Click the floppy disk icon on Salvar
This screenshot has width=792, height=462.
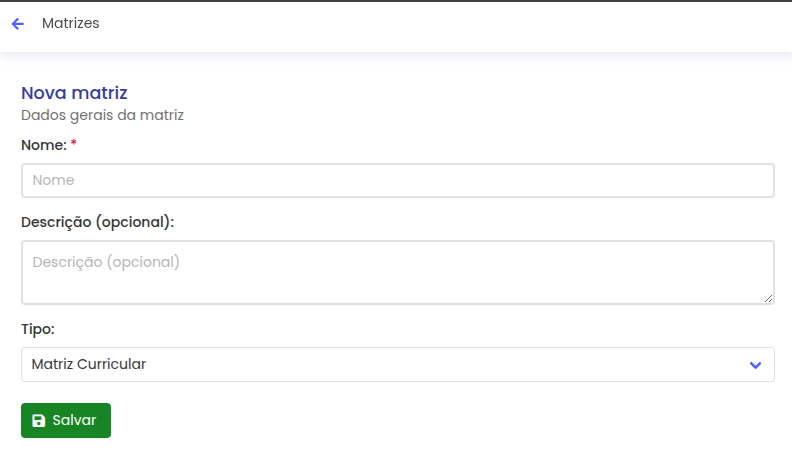tap(38, 421)
